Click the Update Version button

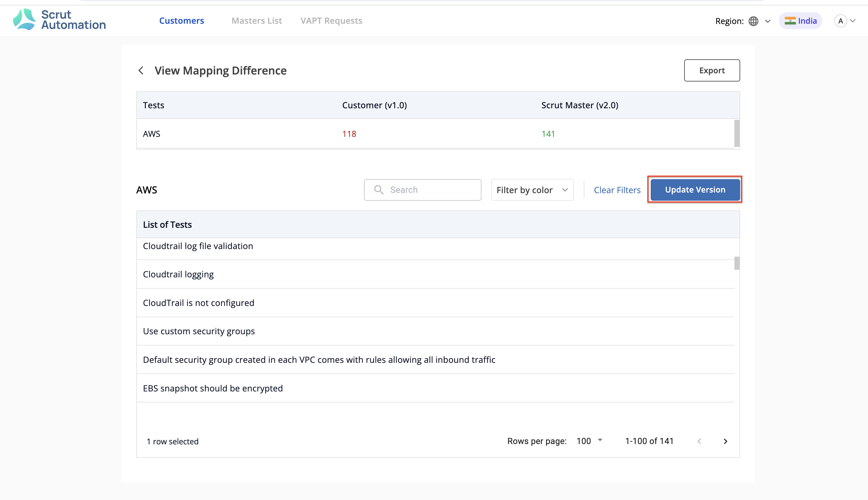point(695,189)
